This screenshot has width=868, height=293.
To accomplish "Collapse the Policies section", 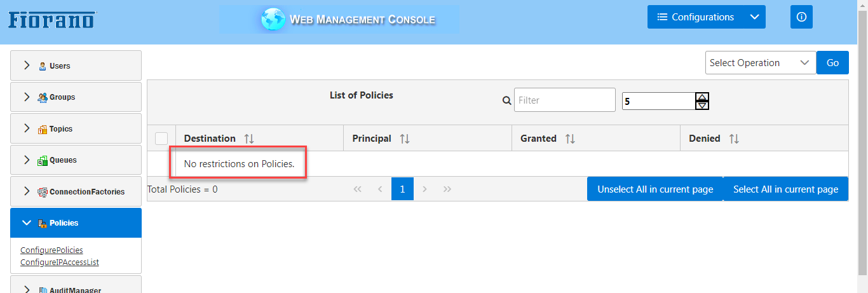I will point(76,223).
